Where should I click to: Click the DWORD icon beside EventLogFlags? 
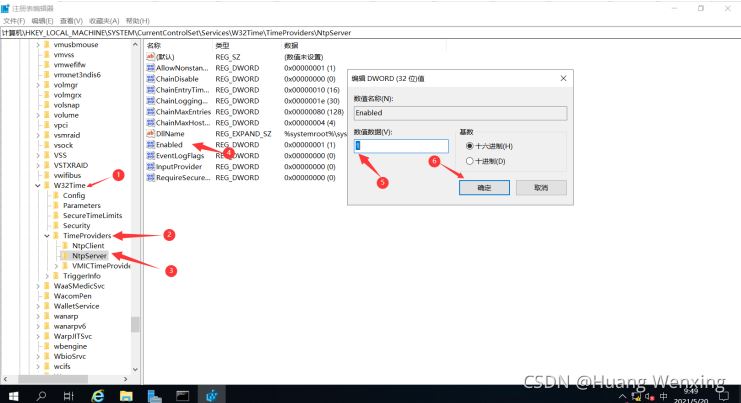[x=150, y=155]
